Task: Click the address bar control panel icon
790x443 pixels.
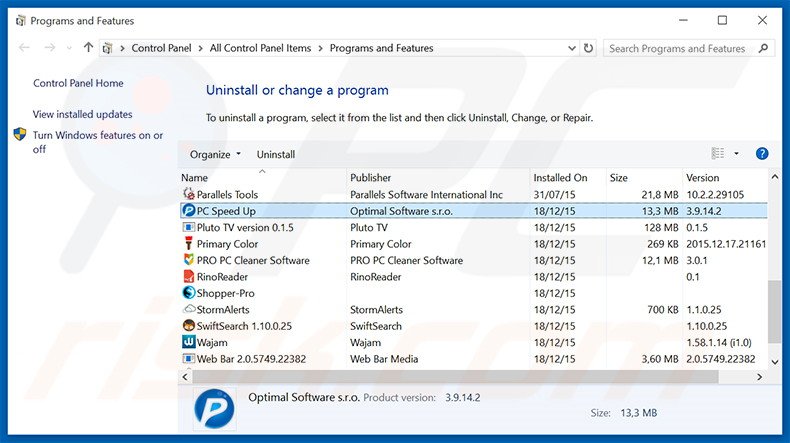Action: point(107,48)
